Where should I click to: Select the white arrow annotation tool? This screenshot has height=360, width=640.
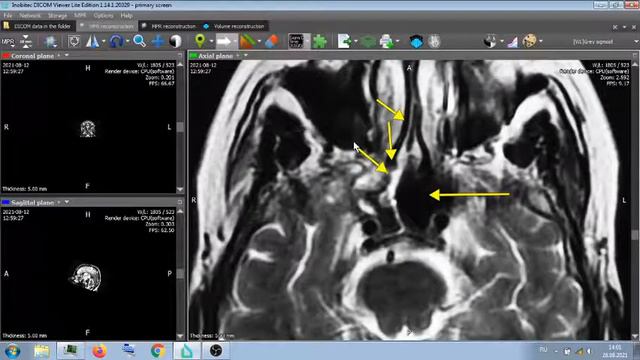[224, 41]
